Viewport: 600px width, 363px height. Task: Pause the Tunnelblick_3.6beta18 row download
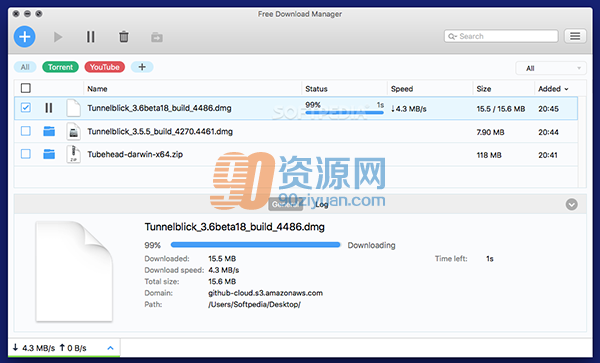49,108
